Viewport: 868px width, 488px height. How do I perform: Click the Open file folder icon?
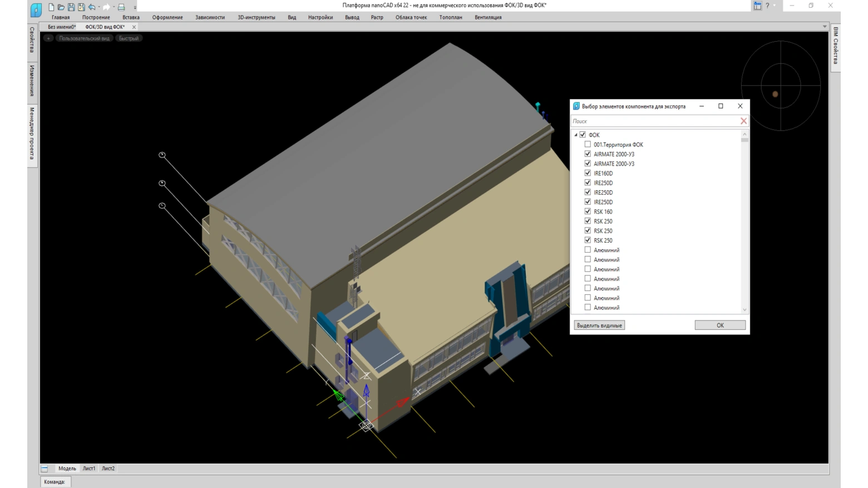[x=61, y=7]
